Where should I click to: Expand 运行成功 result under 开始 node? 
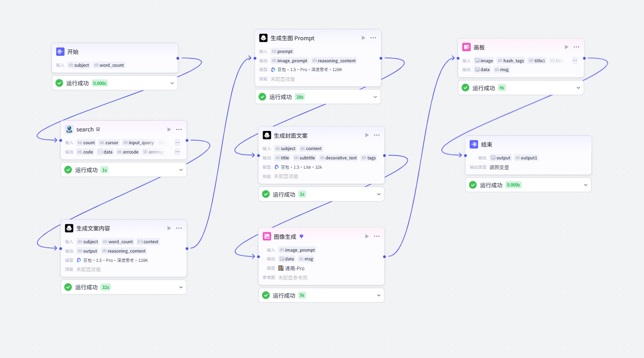coord(172,83)
